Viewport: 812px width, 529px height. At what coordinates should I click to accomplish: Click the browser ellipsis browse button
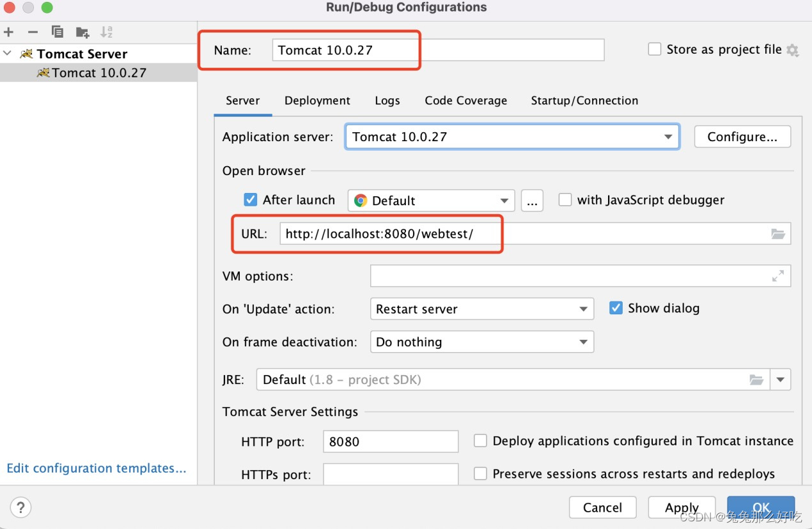(x=532, y=201)
